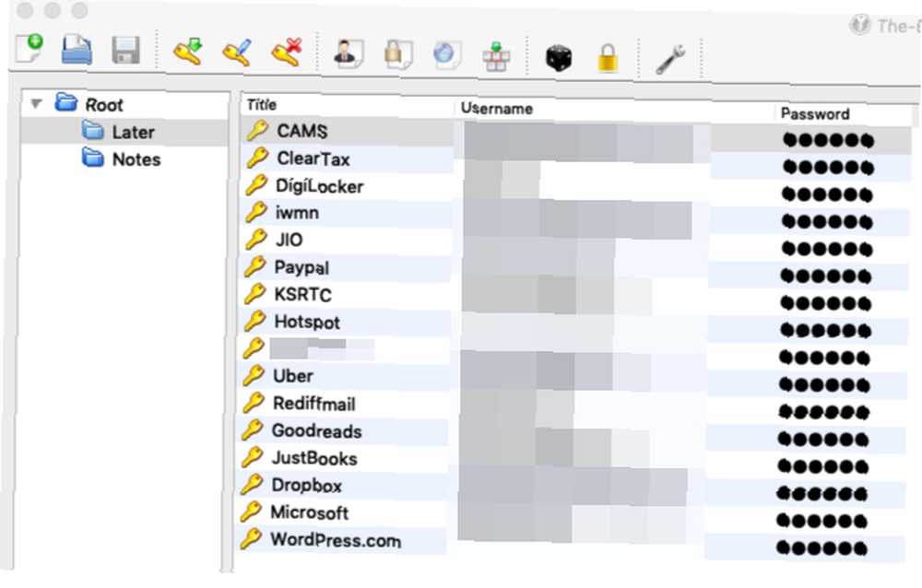The height and width of the screenshot is (588, 922).
Task: Select the Later group
Action: coord(118,131)
